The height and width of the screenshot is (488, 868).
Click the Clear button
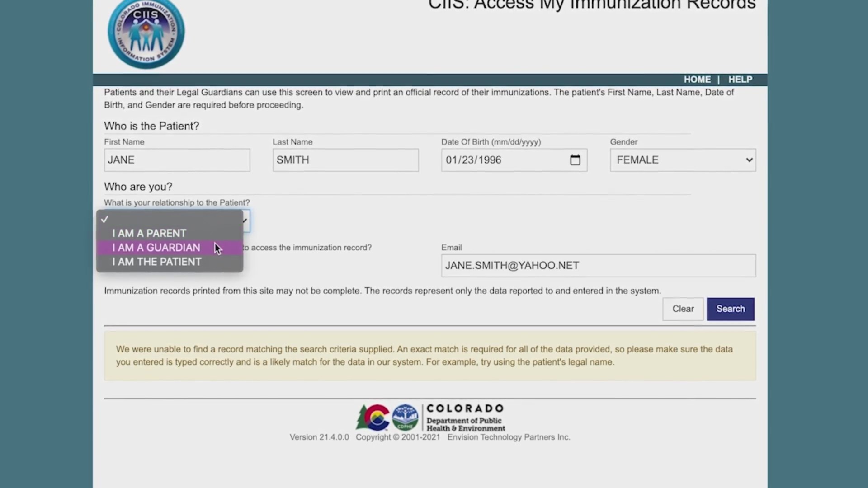683,308
